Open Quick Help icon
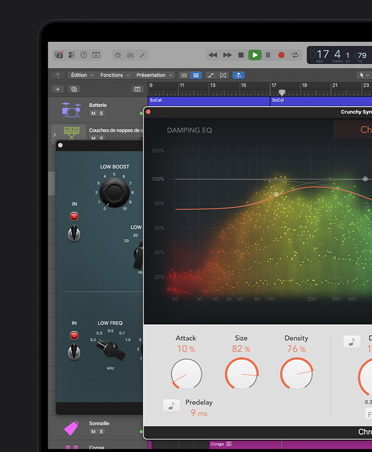The width and height of the screenshot is (372, 452). 84,55
